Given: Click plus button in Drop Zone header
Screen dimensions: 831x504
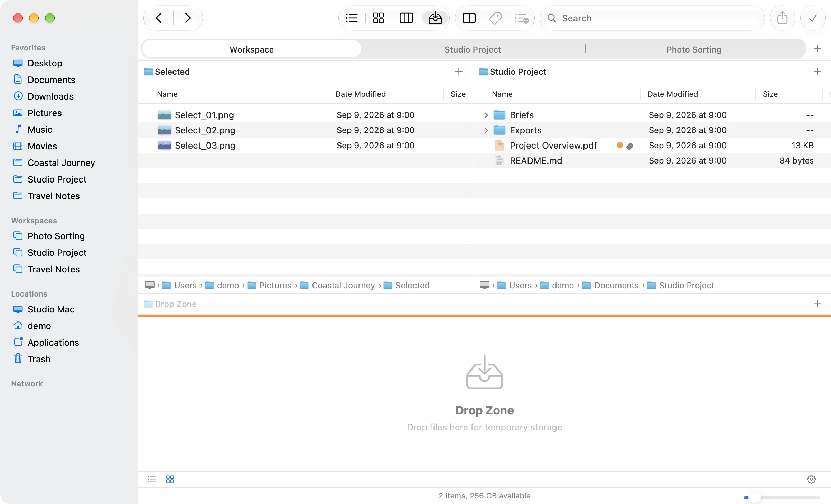Looking at the screenshot, I should point(817,304).
